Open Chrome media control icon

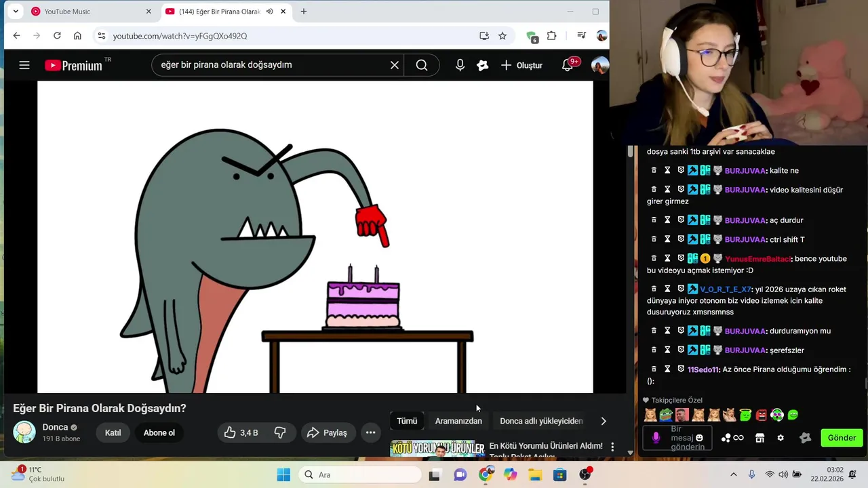click(x=581, y=35)
